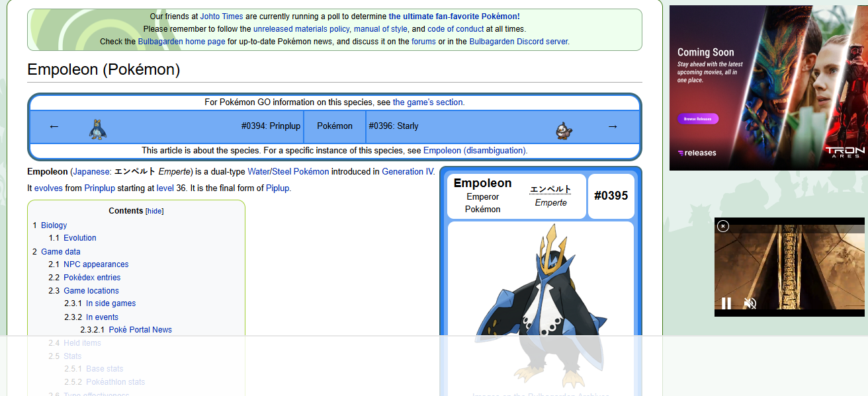Jump to Poké Portal News section
The image size is (868, 396).
point(140,330)
